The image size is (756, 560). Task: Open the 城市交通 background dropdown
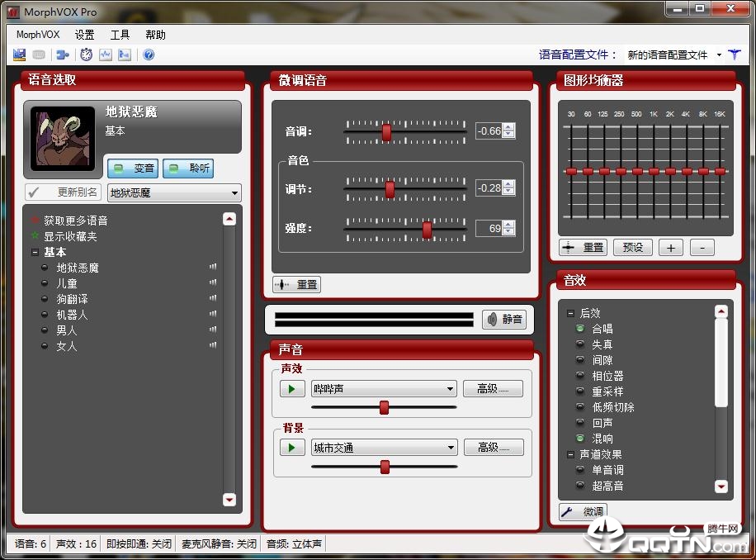(x=385, y=448)
